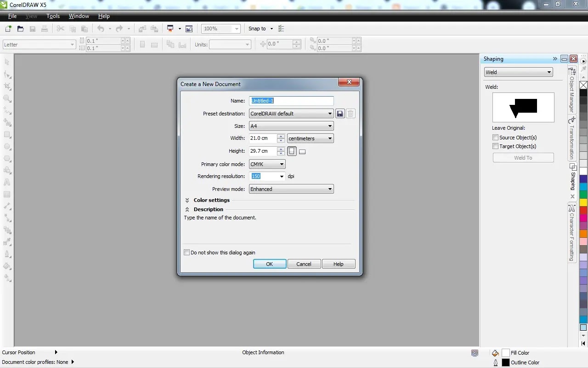Select the Zoom magnifier tool

click(x=7, y=98)
